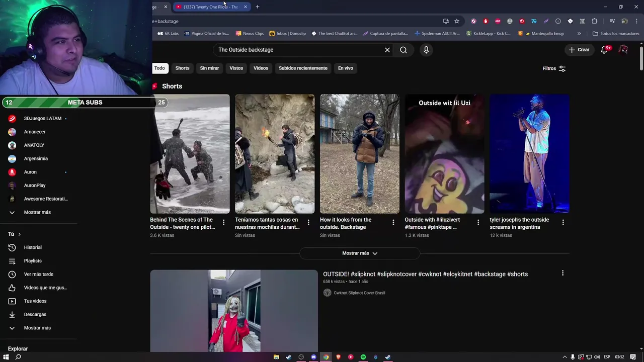
Task: Select the Videos filter chip
Action: [x=261, y=68]
